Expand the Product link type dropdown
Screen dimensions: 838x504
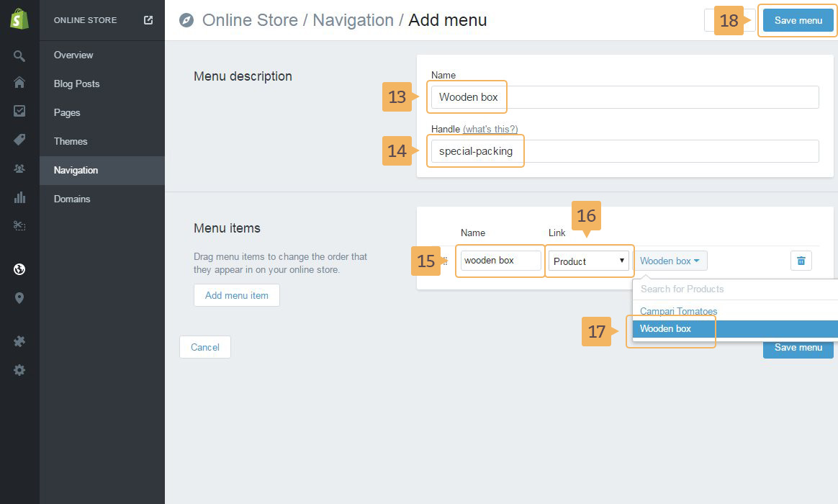589,261
